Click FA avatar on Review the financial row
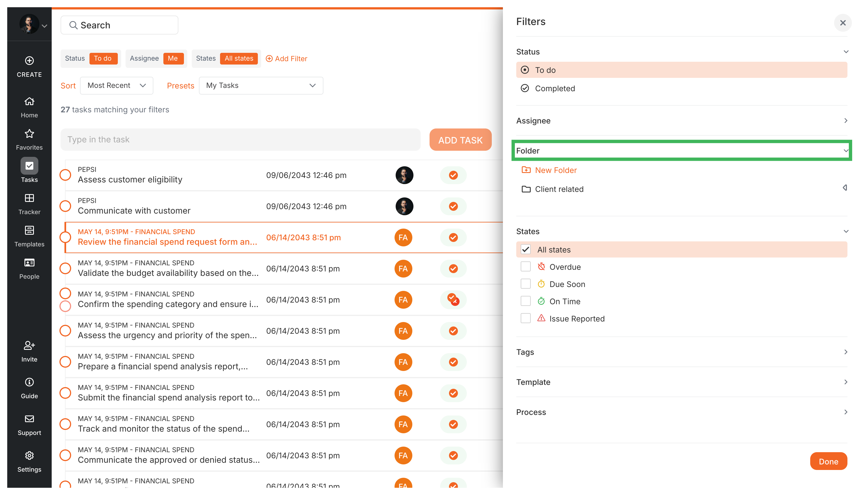 point(403,237)
